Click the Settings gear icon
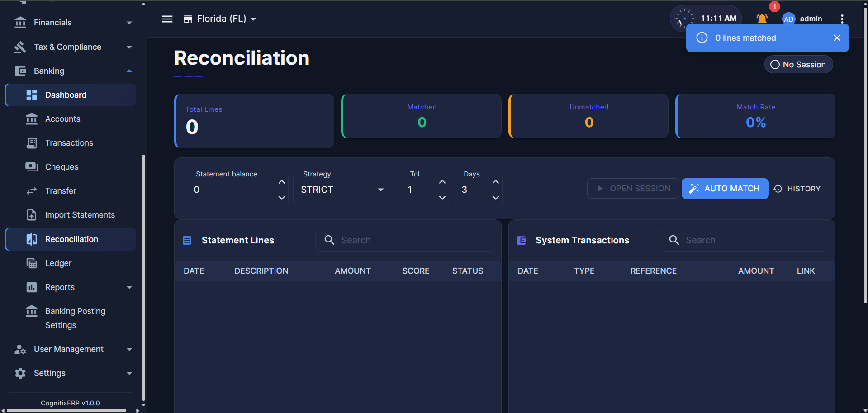 tap(20, 373)
